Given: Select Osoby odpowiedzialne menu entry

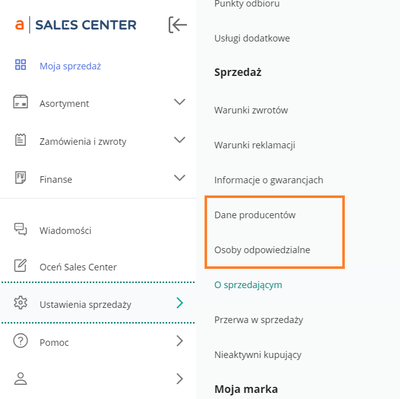Looking at the screenshot, I should [x=262, y=250].
